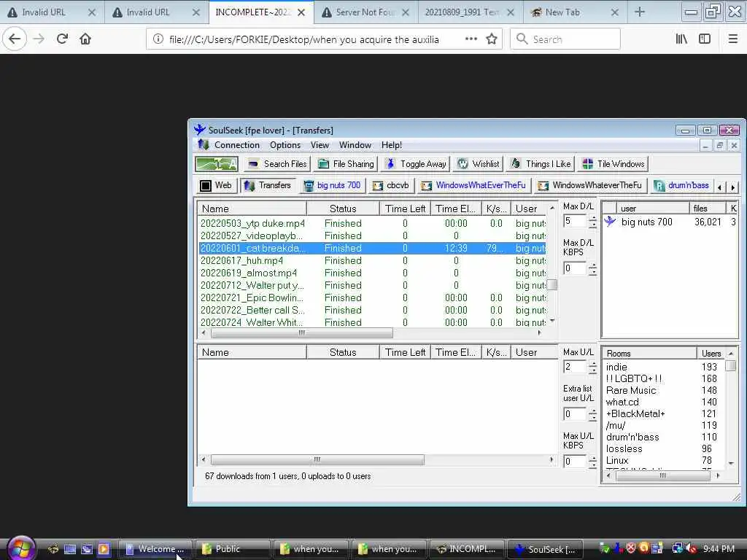Open the View menu

320,145
